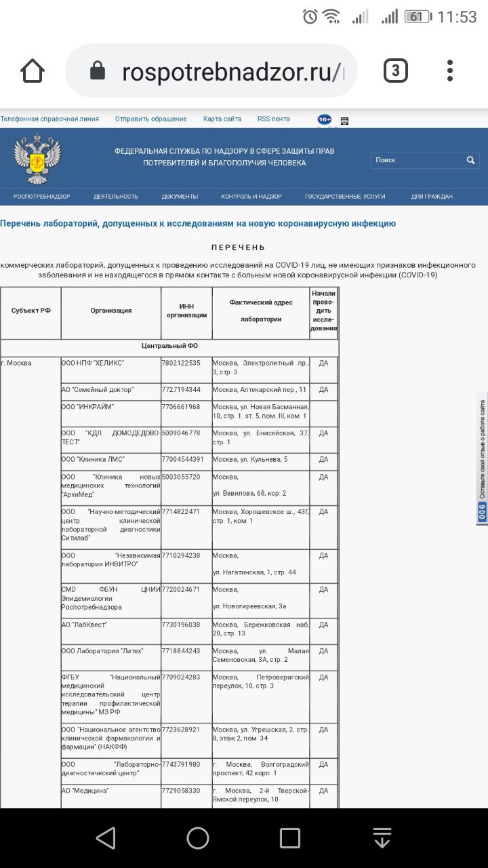Viewport: 488px width, 868px height.
Task: Tap the hide navigation bar arrow icon
Action: [382, 838]
